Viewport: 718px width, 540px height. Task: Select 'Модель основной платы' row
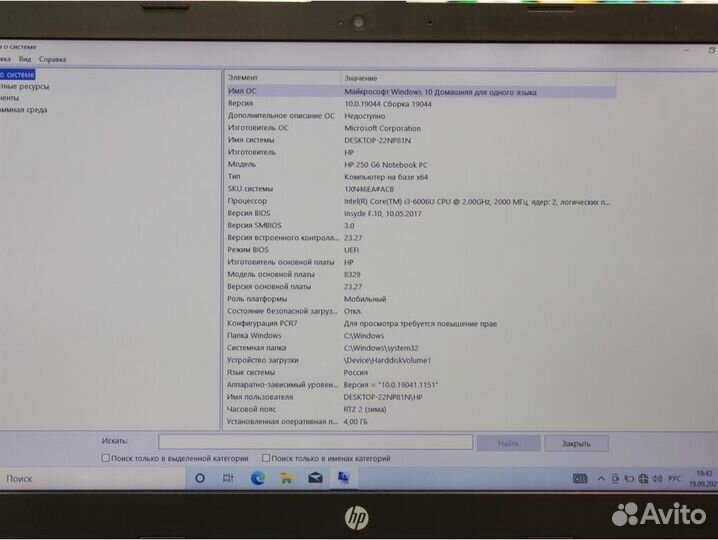(421, 274)
